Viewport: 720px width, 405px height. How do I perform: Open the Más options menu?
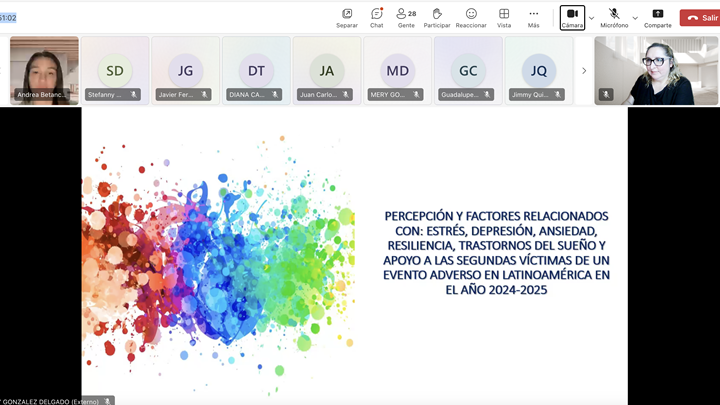533,15
